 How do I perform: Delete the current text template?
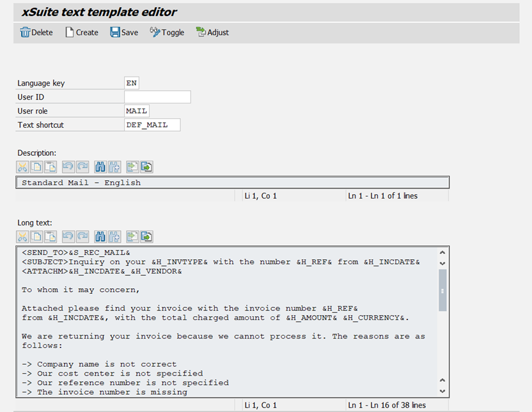[x=36, y=32]
